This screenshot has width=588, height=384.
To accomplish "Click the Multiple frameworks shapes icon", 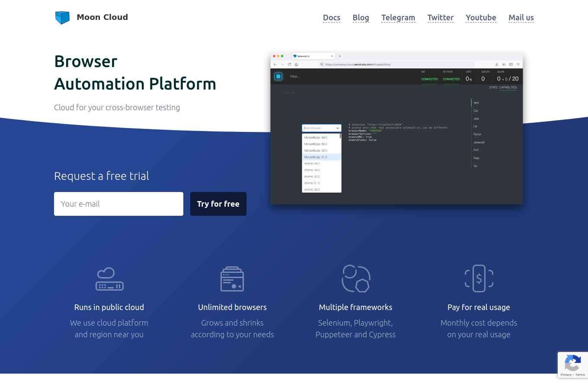I will pos(356,279).
